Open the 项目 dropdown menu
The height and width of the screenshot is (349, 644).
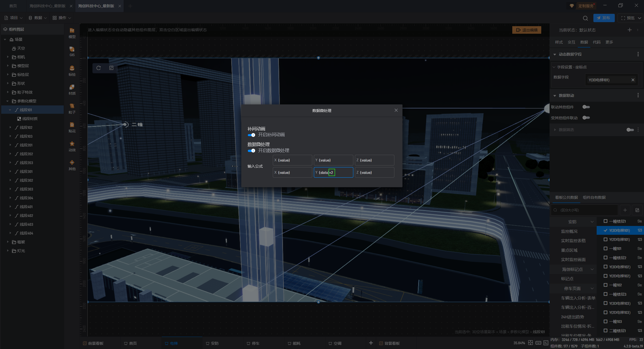pos(14,18)
